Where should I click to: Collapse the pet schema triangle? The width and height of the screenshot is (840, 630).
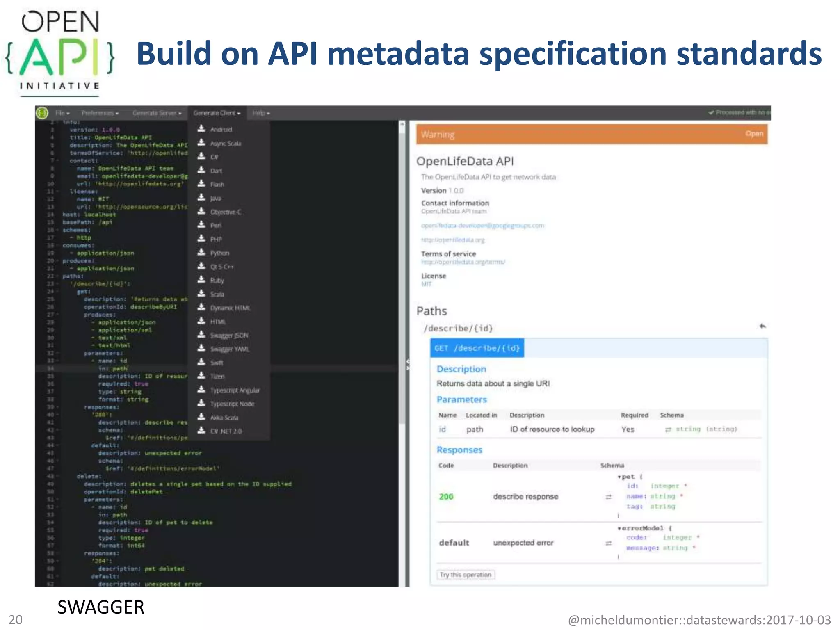[619, 477]
